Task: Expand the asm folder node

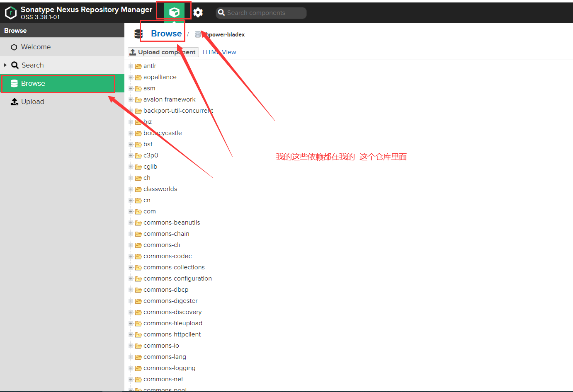Action: (x=131, y=88)
